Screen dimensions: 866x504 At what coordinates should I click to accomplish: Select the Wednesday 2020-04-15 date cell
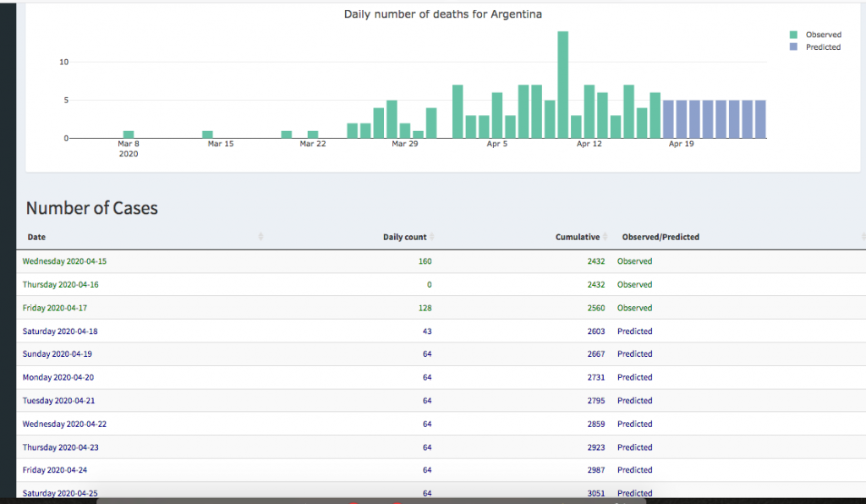click(64, 261)
